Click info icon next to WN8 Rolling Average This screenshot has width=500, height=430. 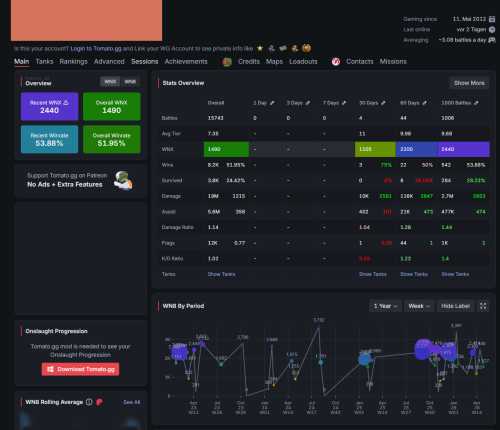(89, 402)
